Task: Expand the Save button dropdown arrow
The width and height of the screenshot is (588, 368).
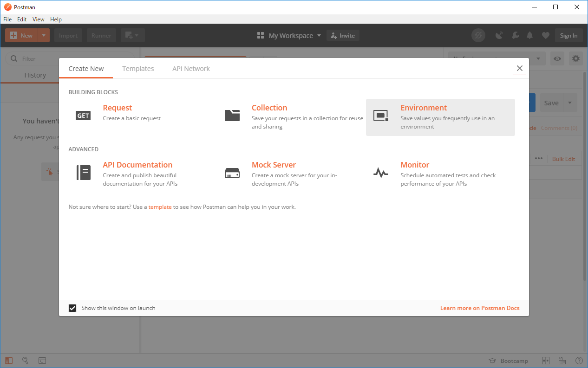Action: [570, 103]
